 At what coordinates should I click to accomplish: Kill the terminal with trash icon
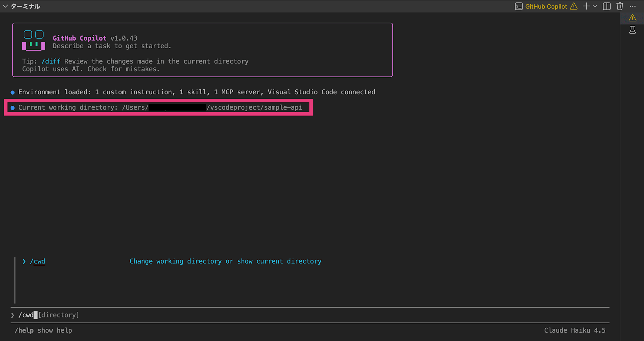tap(620, 6)
